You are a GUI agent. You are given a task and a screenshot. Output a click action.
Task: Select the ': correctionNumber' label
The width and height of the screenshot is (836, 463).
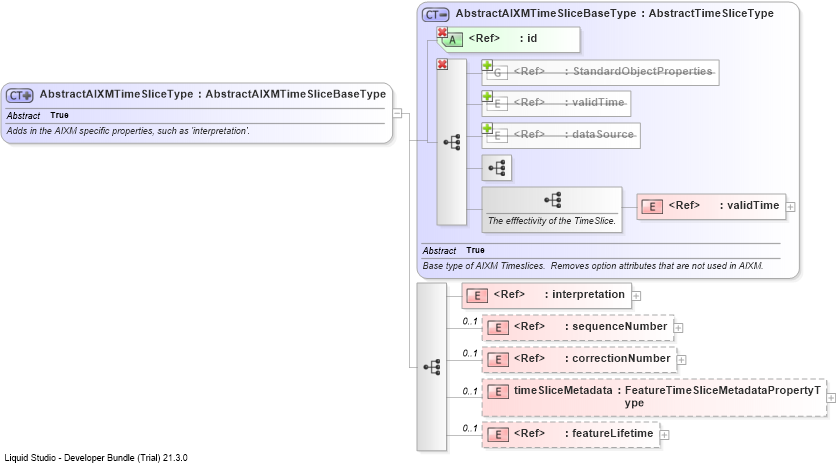(x=617, y=358)
